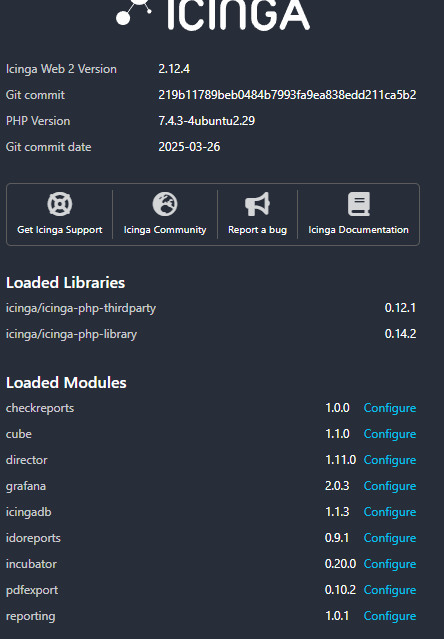Select thirdparty library version 0.12.1
Viewport: 444px width, 639px height.
coord(400,308)
